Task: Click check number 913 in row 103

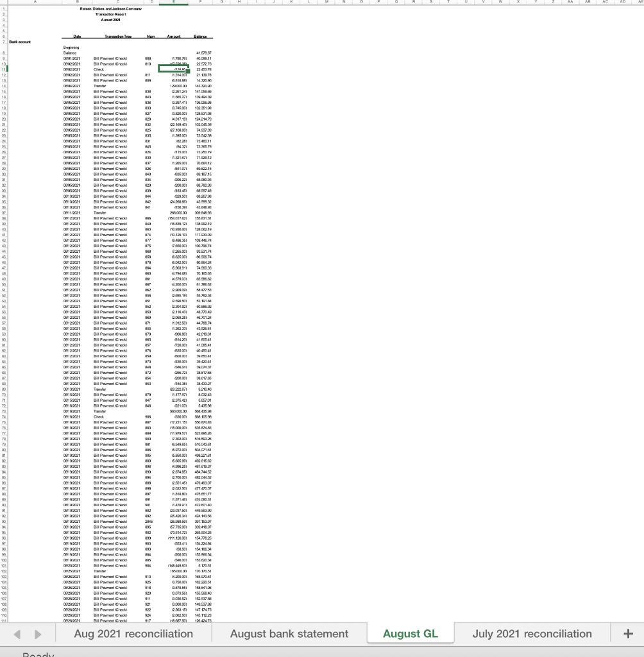Action: [148, 577]
